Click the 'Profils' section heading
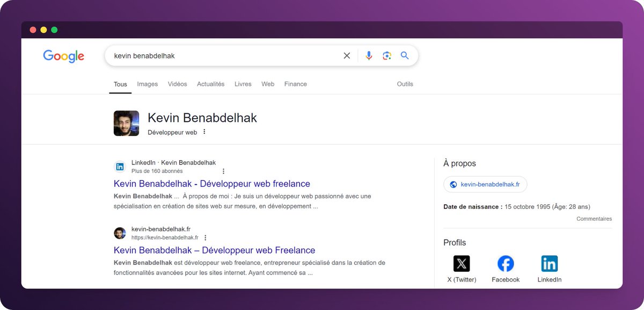This screenshot has height=310, width=644. (x=455, y=243)
